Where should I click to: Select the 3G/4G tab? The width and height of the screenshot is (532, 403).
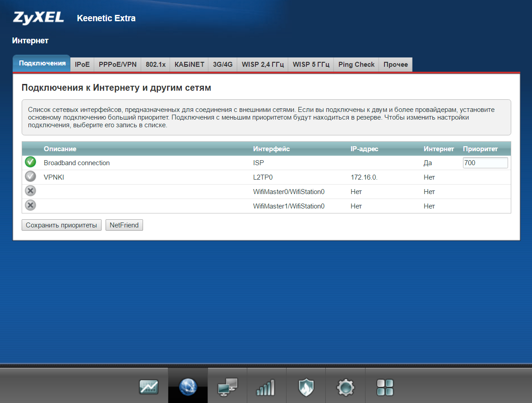(x=222, y=65)
